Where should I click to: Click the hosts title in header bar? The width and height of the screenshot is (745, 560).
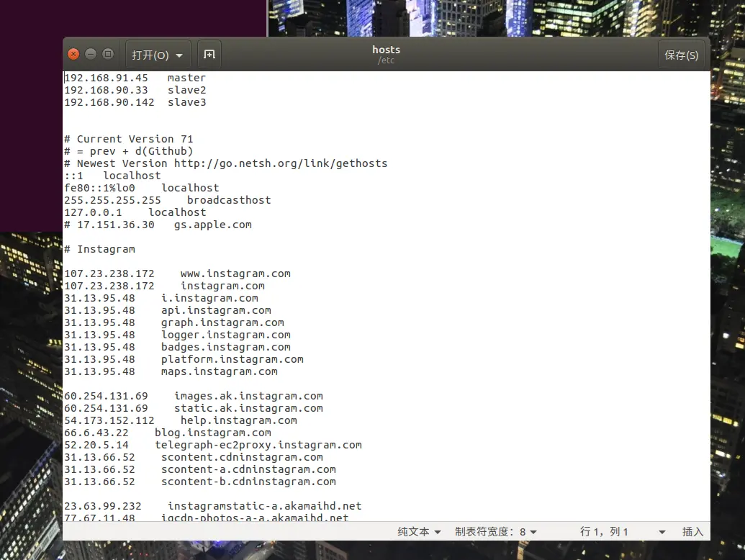(x=386, y=50)
